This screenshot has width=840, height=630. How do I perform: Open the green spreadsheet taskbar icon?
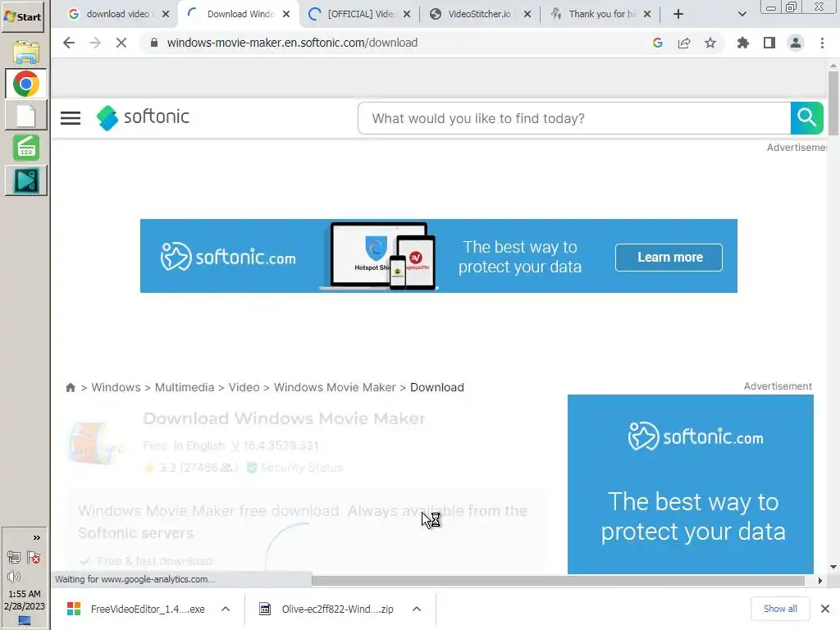point(25,148)
